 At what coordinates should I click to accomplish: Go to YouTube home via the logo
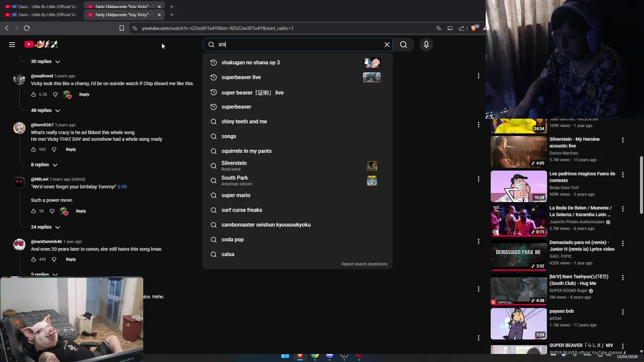click(41, 44)
